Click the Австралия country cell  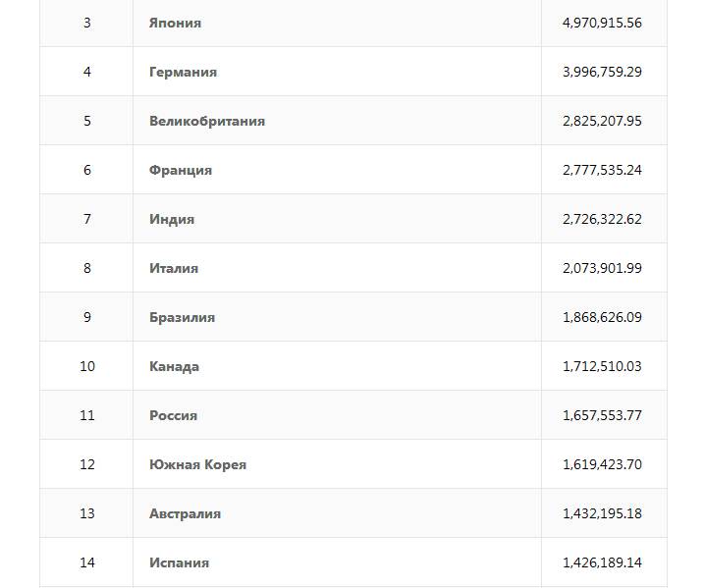(185, 513)
